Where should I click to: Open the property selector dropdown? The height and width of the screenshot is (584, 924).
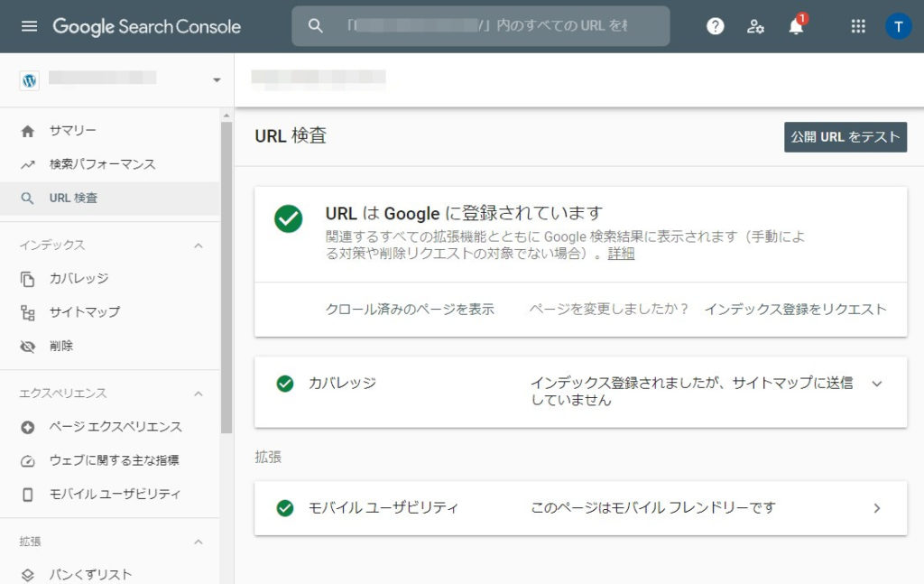point(216,80)
